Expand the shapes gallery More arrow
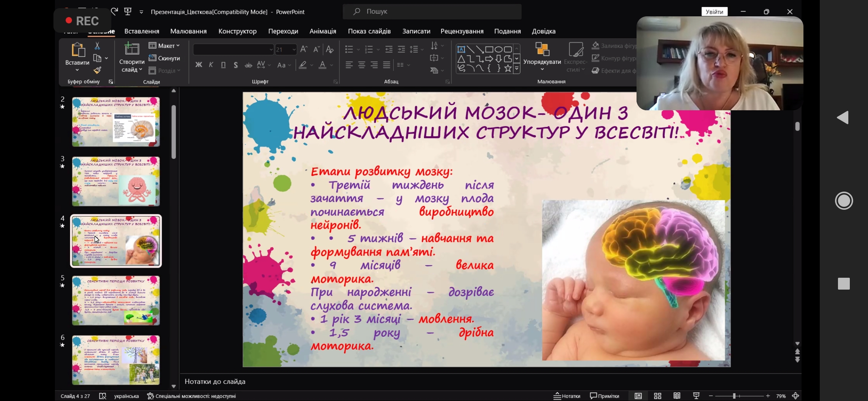868x401 pixels. (517, 68)
